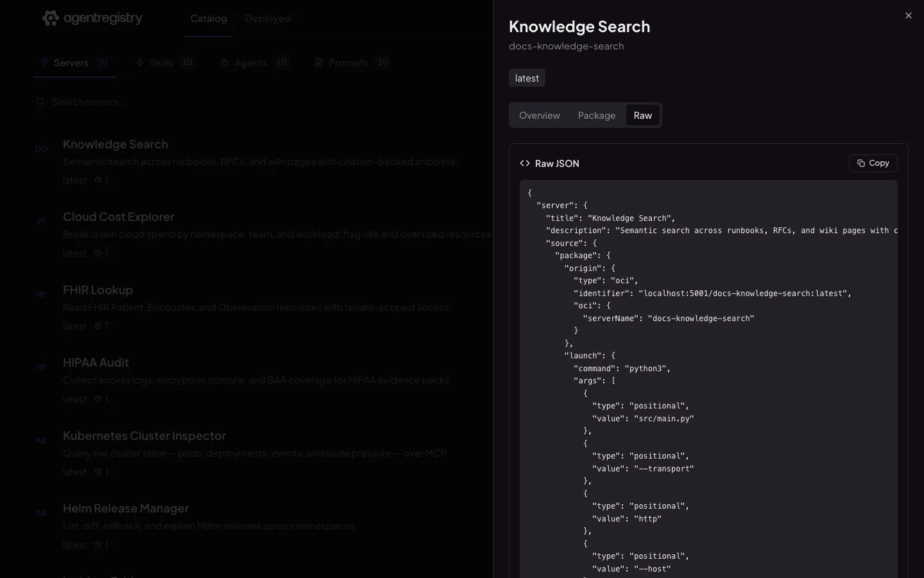Click the HE avatar beside HIPAA Audit

41,367
